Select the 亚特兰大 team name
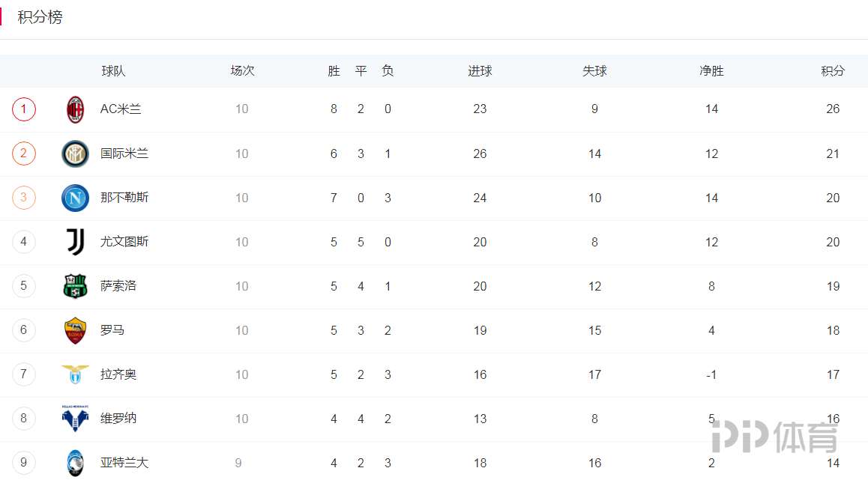 pos(124,463)
